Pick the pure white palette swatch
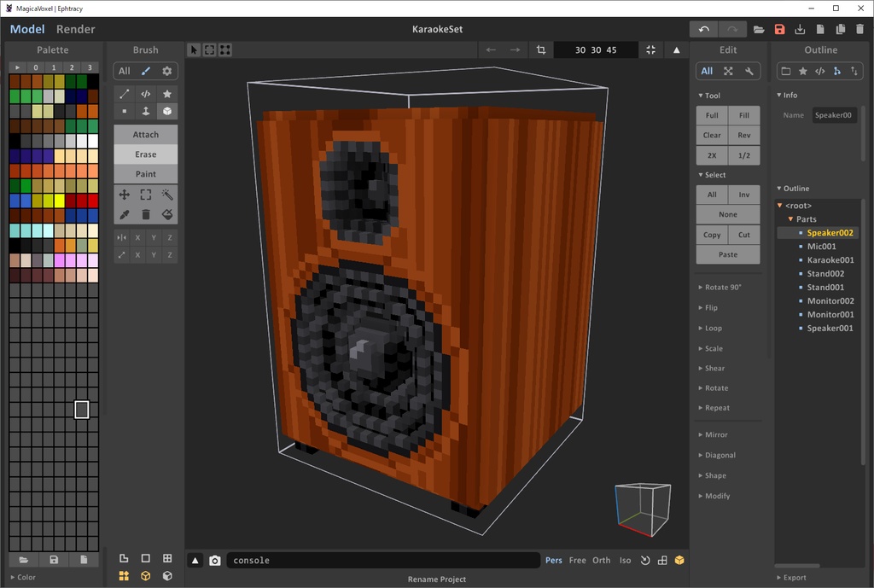Image resolution: width=874 pixels, height=588 pixels. tap(92, 141)
